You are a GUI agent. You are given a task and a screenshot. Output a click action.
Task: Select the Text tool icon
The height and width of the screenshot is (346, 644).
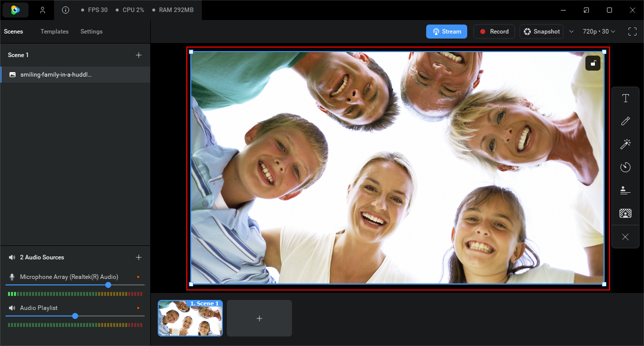pos(625,98)
